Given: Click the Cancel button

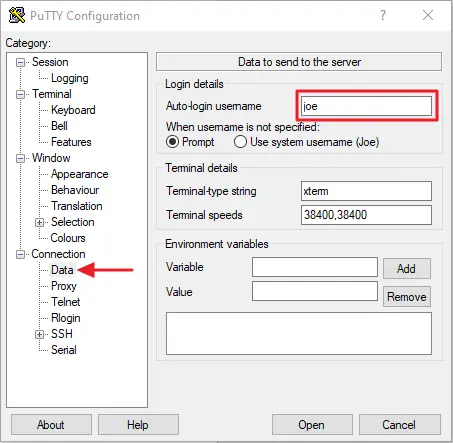Looking at the screenshot, I should coord(399,425).
